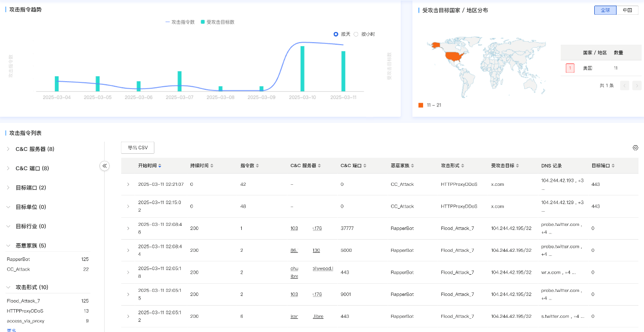Select the 按小时 radio option
644x332 pixels.
(x=356, y=34)
